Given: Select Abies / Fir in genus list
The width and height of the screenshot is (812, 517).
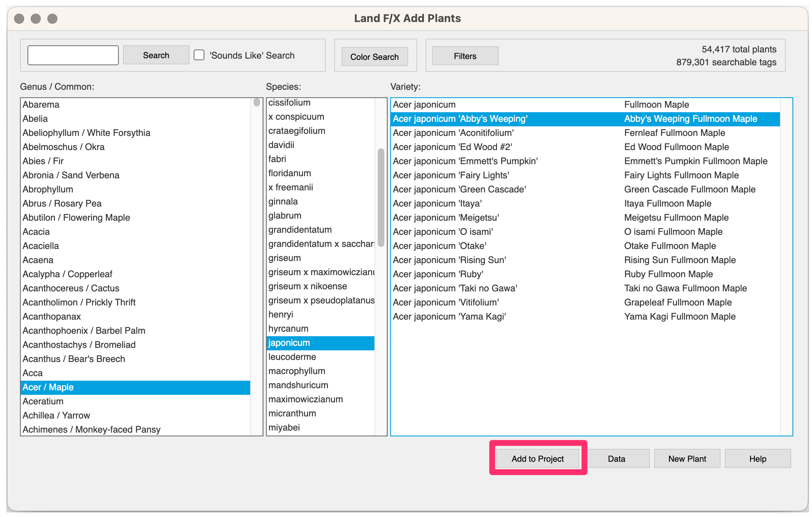Looking at the screenshot, I should tap(135, 161).
